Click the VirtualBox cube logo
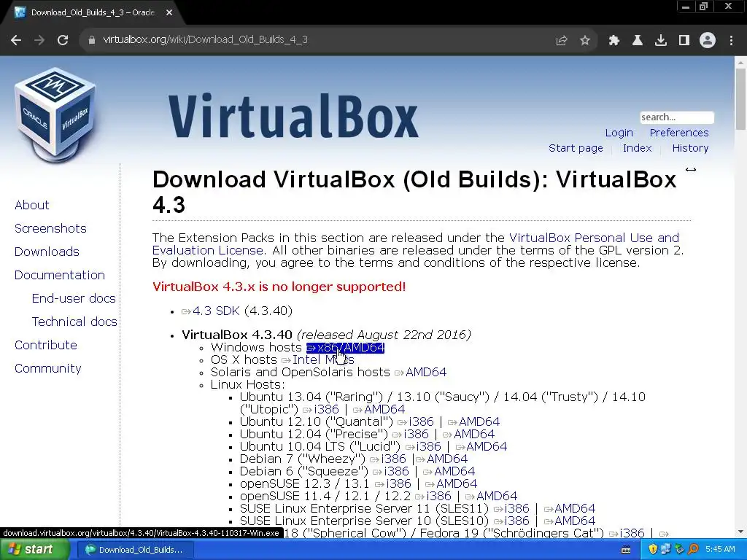The image size is (747, 560). [x=55, y=114]
